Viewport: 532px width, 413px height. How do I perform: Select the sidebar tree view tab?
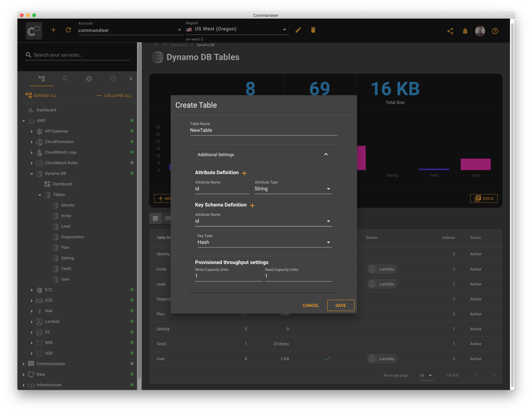(x=42, y=79)
